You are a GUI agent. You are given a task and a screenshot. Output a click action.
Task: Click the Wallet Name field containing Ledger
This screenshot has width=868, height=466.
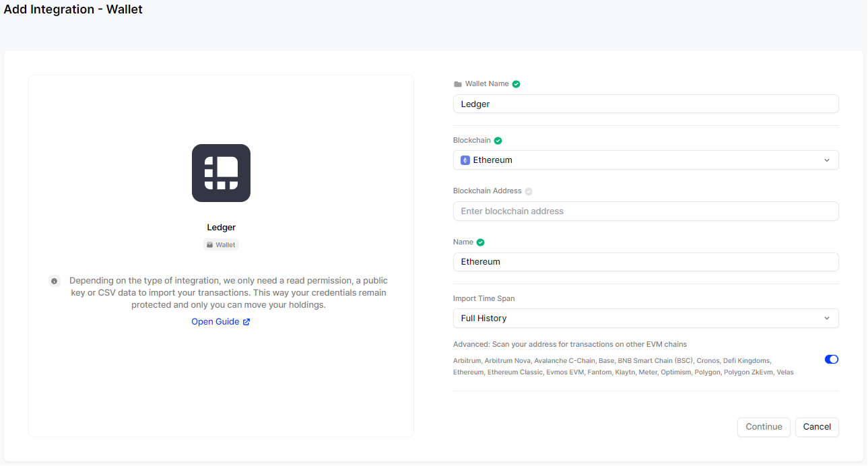pyautogui.click(x=645, y=104)
